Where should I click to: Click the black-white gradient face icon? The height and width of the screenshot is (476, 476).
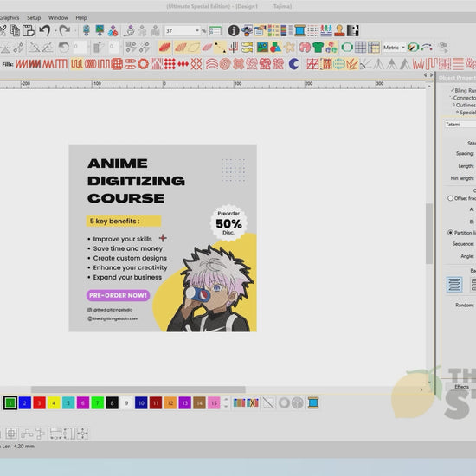353,30
